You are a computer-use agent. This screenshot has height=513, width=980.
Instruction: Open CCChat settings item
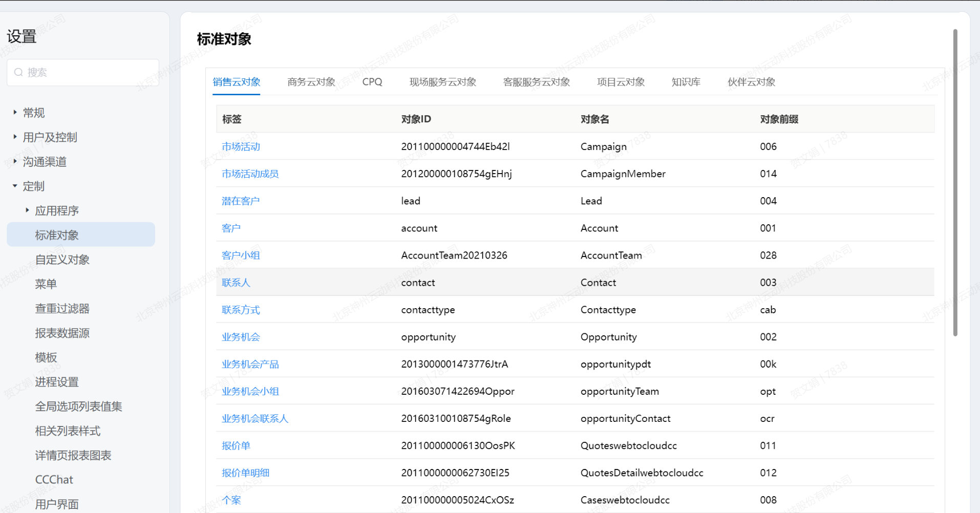(x=54, y=480)
